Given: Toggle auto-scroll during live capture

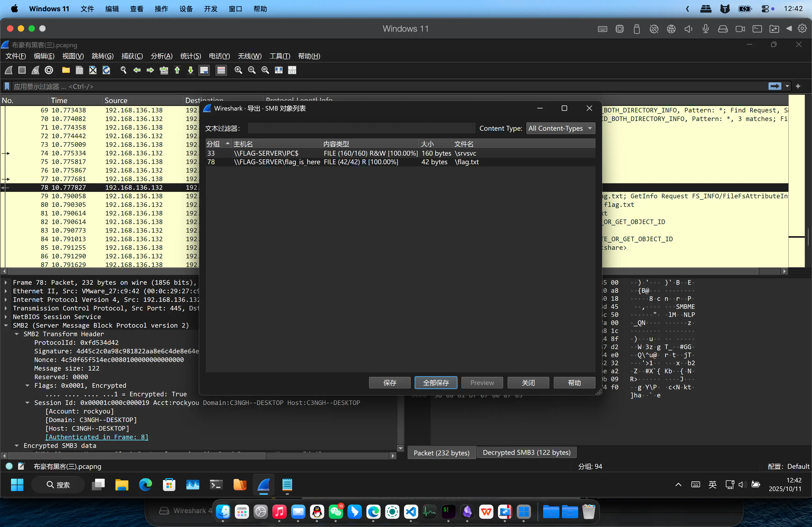Looking at the screenshot, I should pyautogui.click(x=204, y=70).
